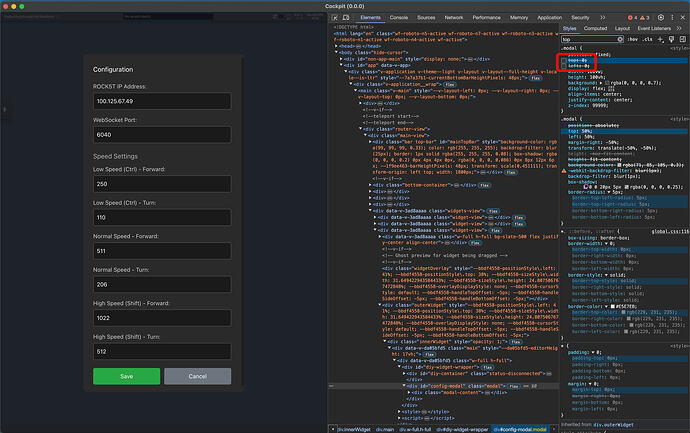Add a new style rule

(x=661, y=39)
